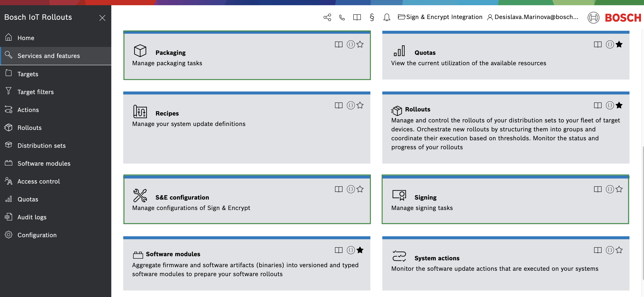Image resolution: width=644 pixels, height=297 pixels.
Task: Open API icon on System actions card
Action: tap(610, 250)
